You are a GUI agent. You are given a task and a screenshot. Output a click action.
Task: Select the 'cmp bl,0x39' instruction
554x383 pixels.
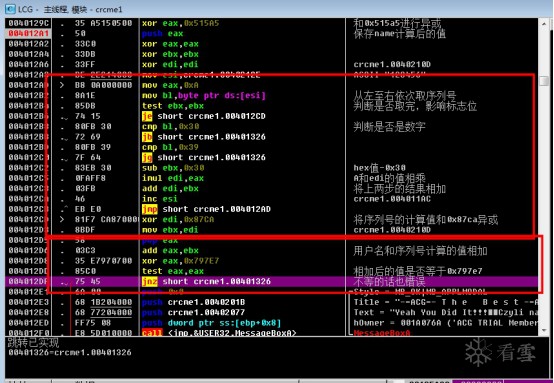[170, 147]
